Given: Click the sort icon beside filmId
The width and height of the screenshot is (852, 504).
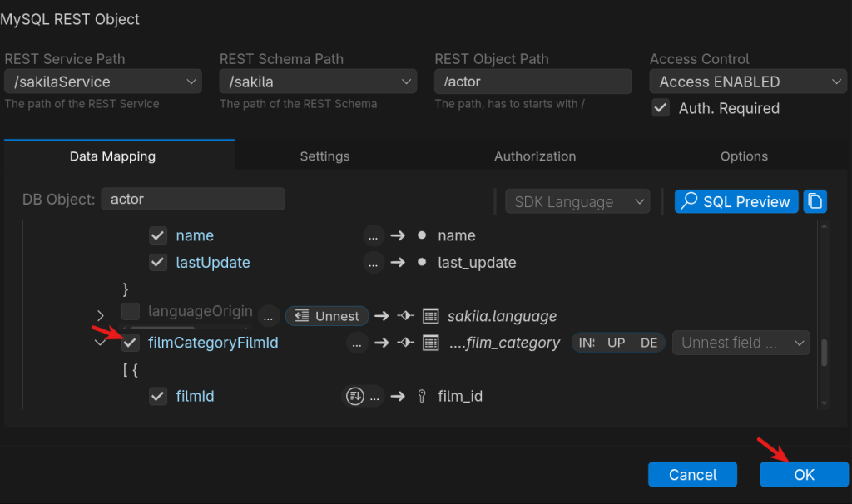Looking at the screenshot, I should [354, 397].
